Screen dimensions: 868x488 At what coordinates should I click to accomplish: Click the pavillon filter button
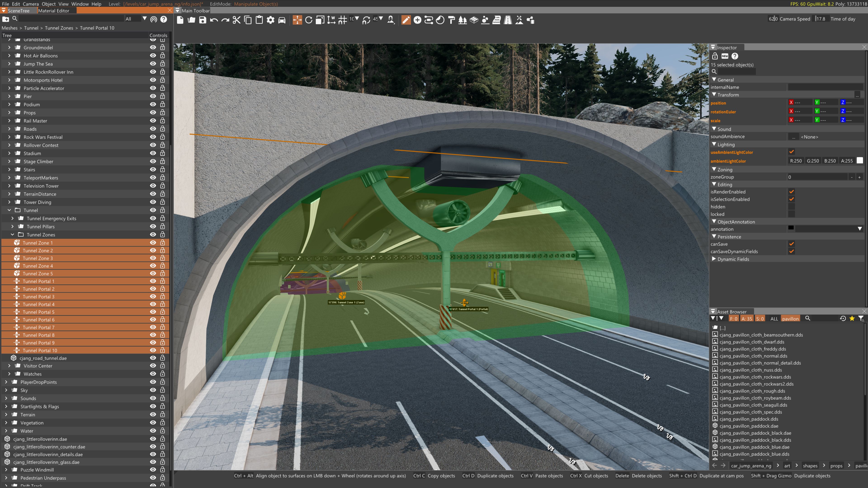[790, 319]
